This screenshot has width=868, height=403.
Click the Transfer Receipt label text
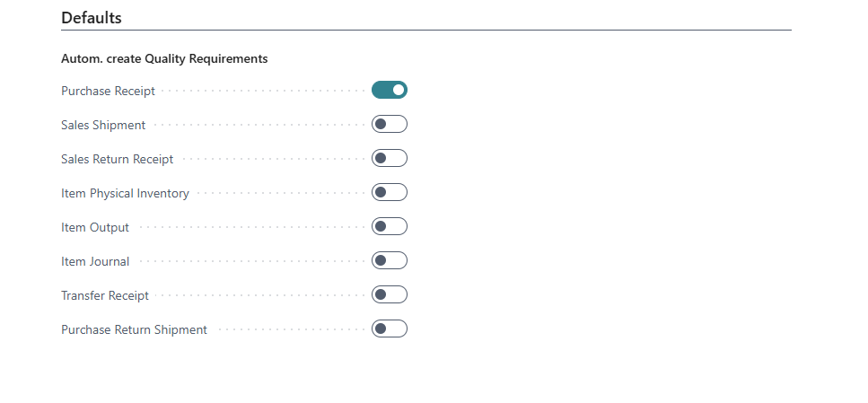[105, 296]
